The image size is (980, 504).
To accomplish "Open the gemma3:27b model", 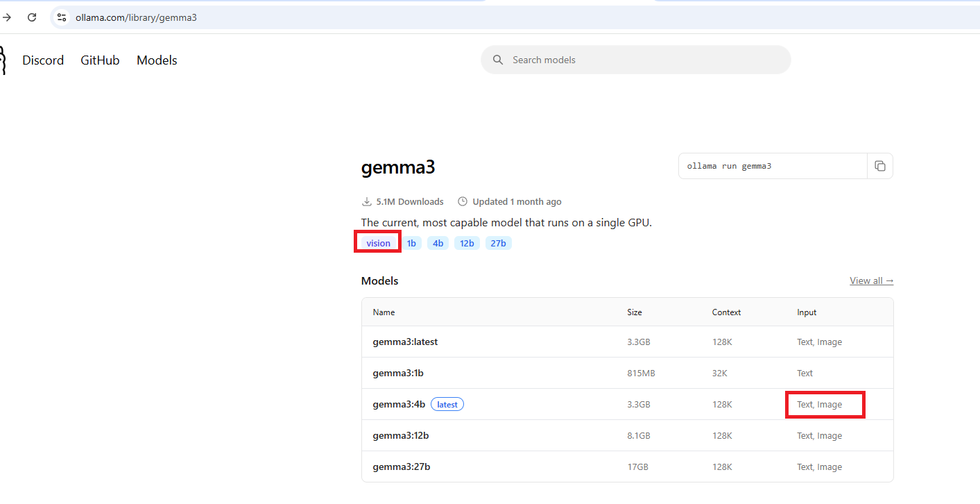I will coord(402,467).
